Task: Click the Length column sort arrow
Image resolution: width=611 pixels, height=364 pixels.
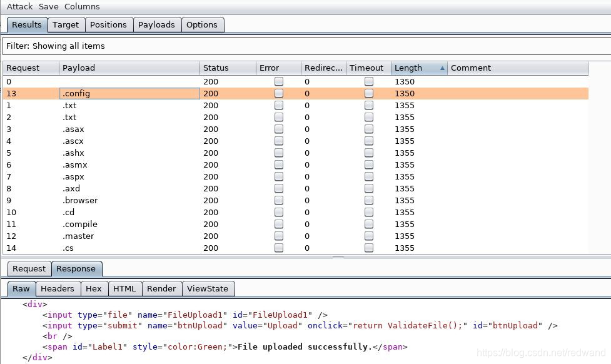Action: pyautogui.click(x=442, y=68)
